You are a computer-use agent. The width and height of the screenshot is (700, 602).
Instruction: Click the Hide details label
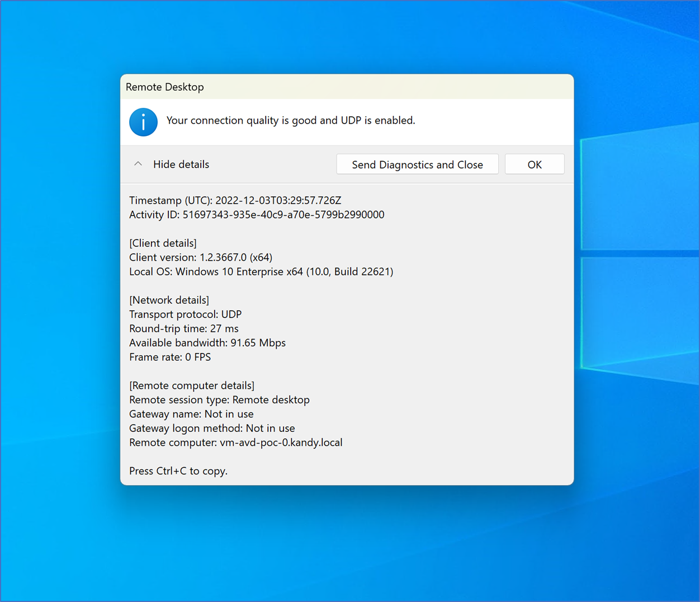click(x=181, y=164)
